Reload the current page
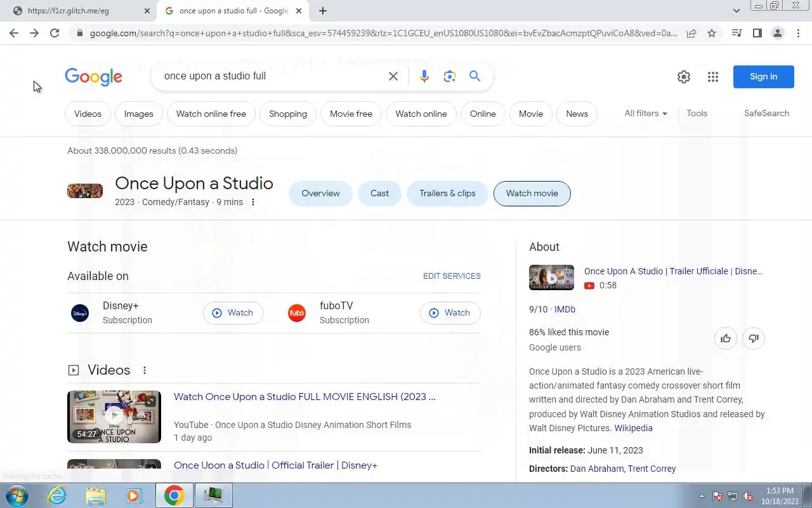The height and width of the screenshot is (508, 812). [55, 33]
